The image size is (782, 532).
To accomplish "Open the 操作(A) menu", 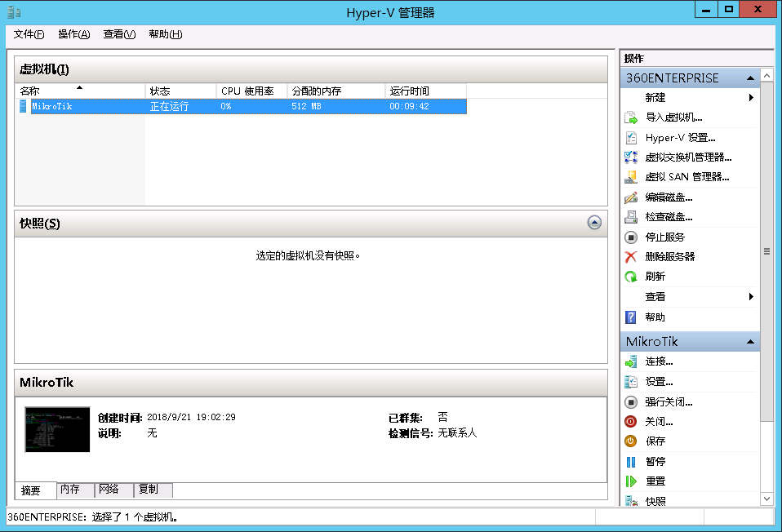I will pos(73,34).
